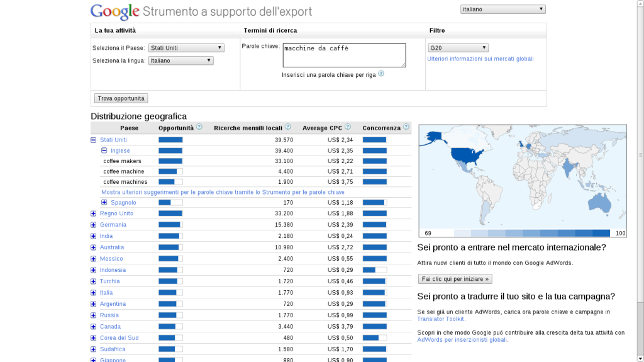Image resolution: width=644 pixels, height=362 pixels.
Task: Click the Concorrenza bar for Indonesia
Action: 375,270
